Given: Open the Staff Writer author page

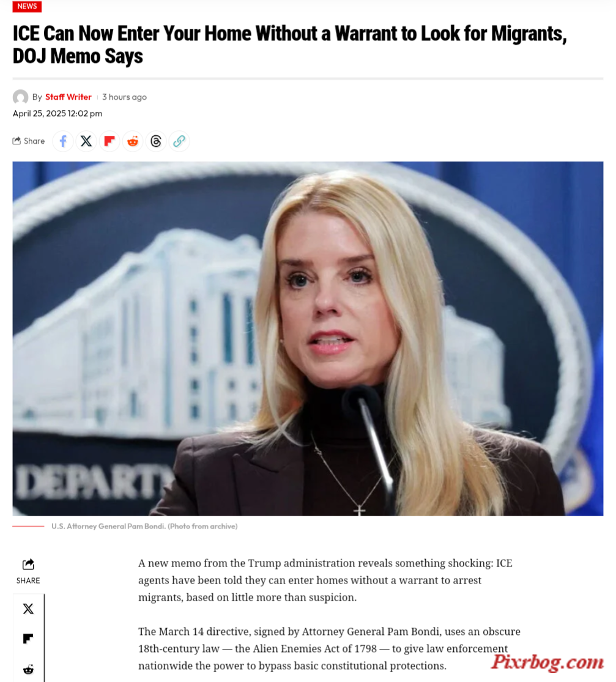Looking at the screenshot, I should 69,97.
